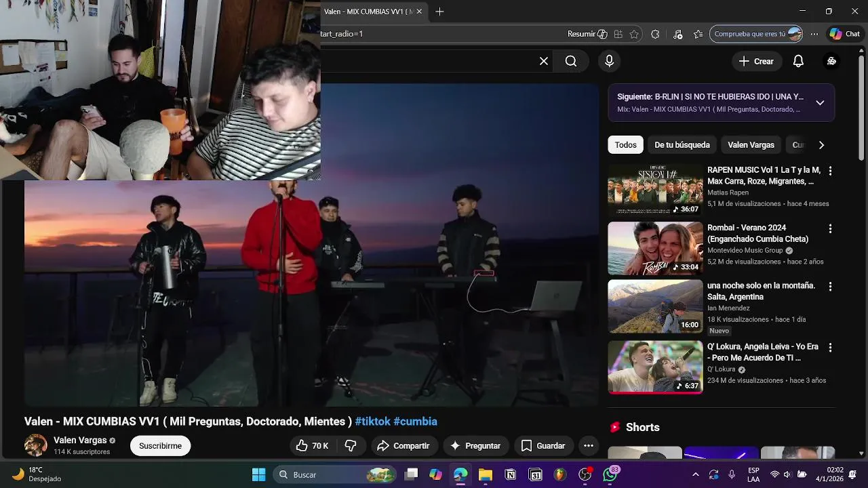The height and width of the screenshot is (488, 868).
Task: Open the Windows Start menu
Action: 258,474
